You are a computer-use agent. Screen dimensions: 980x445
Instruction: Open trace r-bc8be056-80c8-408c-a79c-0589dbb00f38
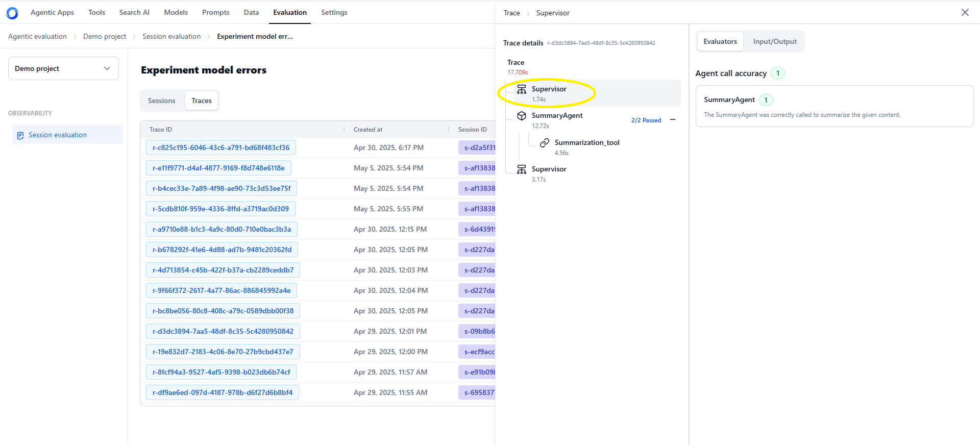click(223, 311)
